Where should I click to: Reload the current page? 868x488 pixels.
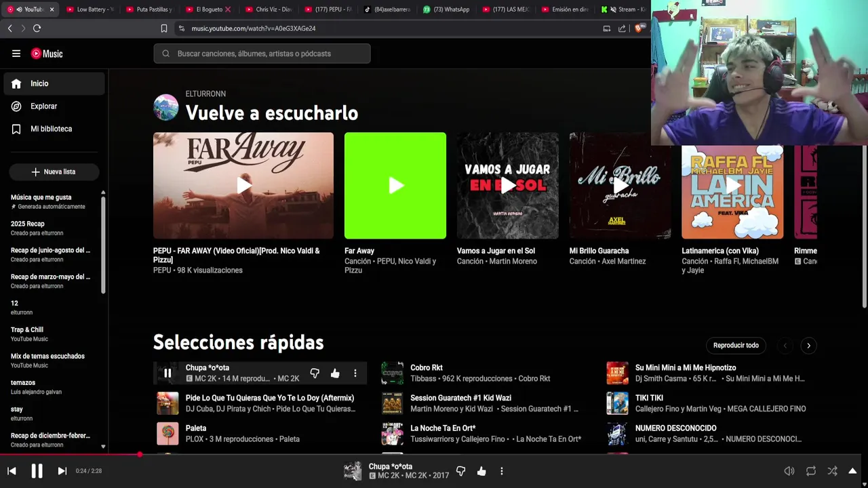(37, 28)
